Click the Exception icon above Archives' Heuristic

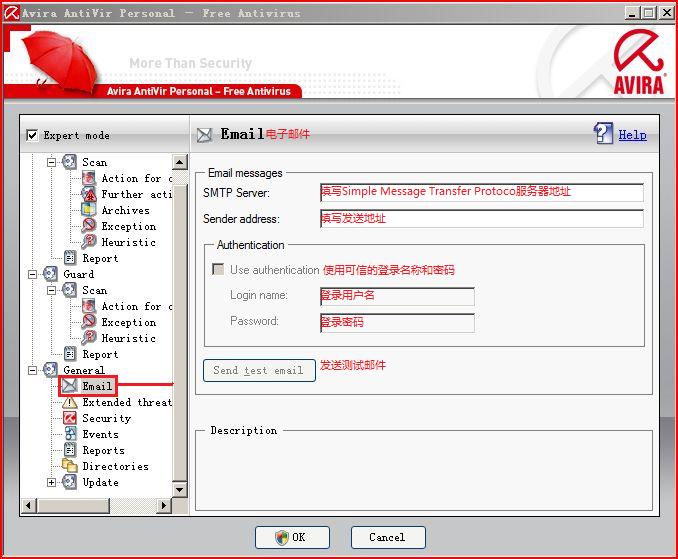tap(89, 226)
